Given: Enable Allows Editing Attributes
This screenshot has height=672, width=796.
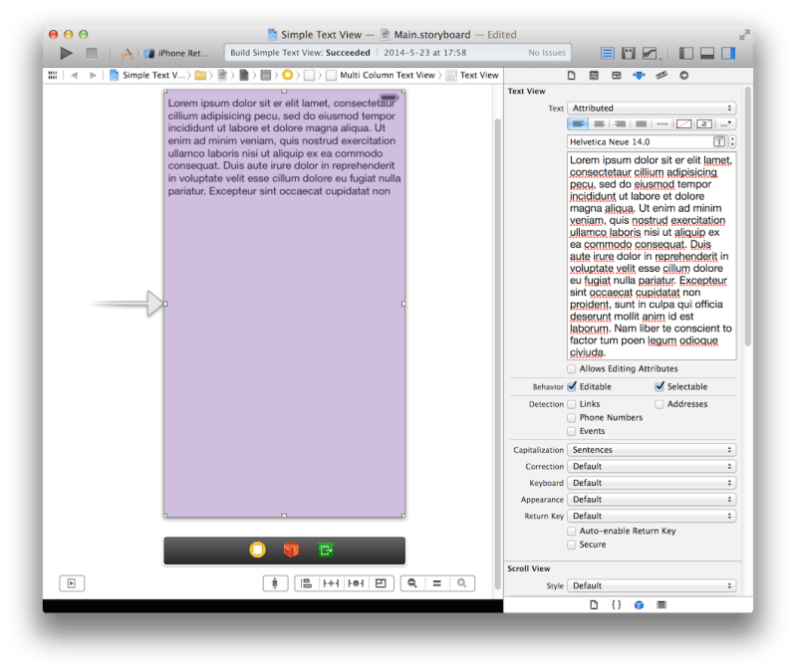Looking at the screenshot, I should point(572,368).
